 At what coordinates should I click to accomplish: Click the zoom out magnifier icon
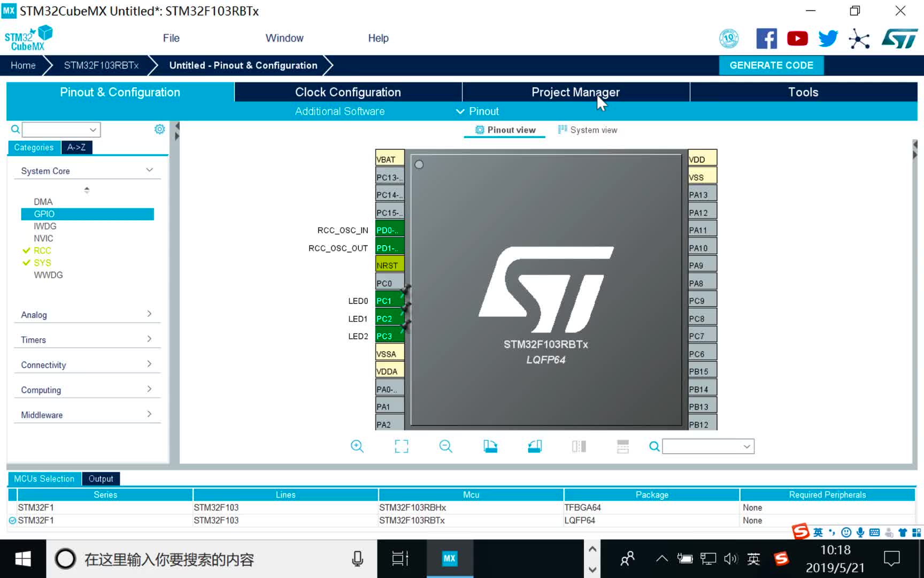point(446,446)
